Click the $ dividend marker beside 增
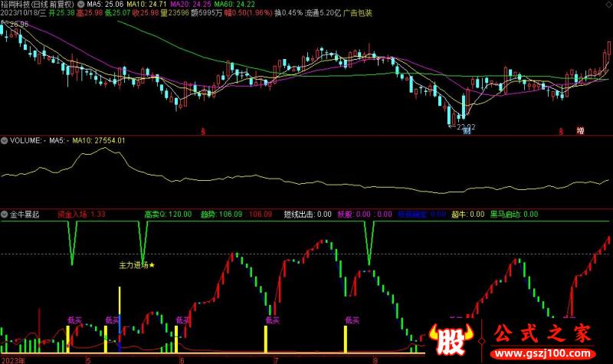Screen dimensions: 613x364 click(561, 132)
